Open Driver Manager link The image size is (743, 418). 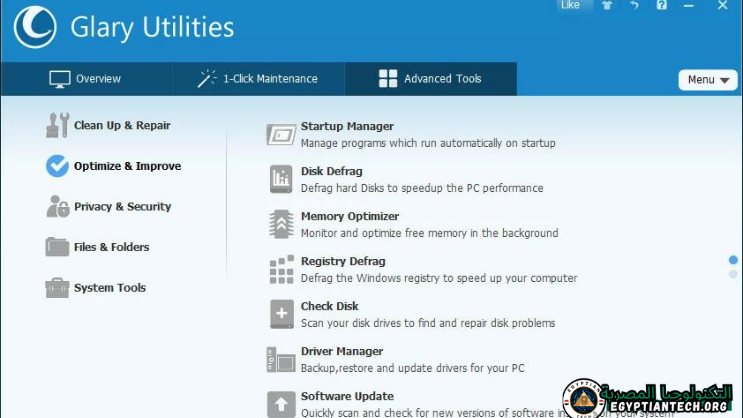point(342,351)
